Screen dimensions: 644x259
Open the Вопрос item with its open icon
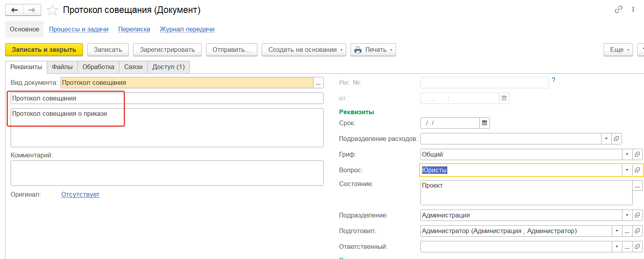pyautogui.click(x=637, y=170)
